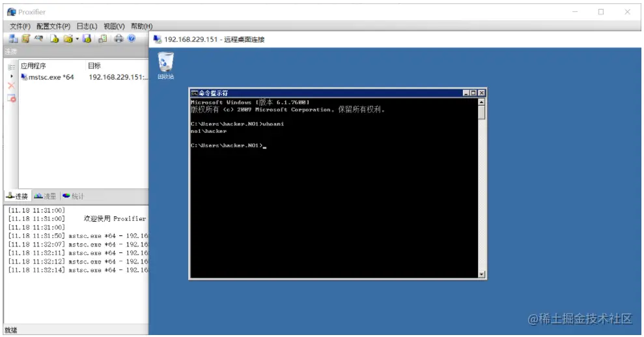Open the 日志(L) menu
Viewport: 644px width, 337px height.
tap(87, 26)
